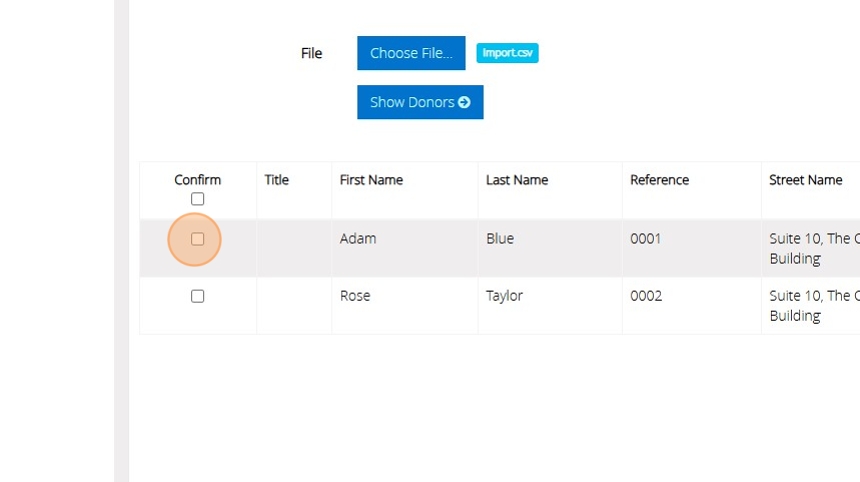860x482 pixels.
Task: Click the Street Name column header
Action: click(805, 180)
